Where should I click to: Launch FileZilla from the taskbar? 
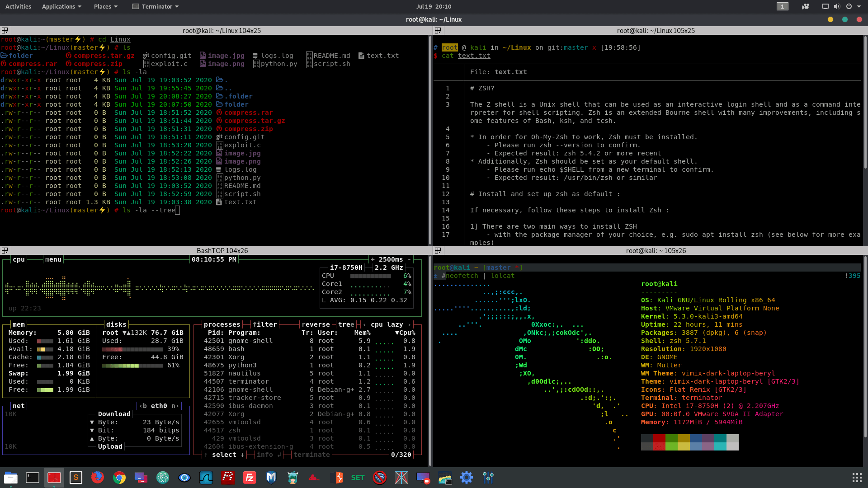point(249,478)
